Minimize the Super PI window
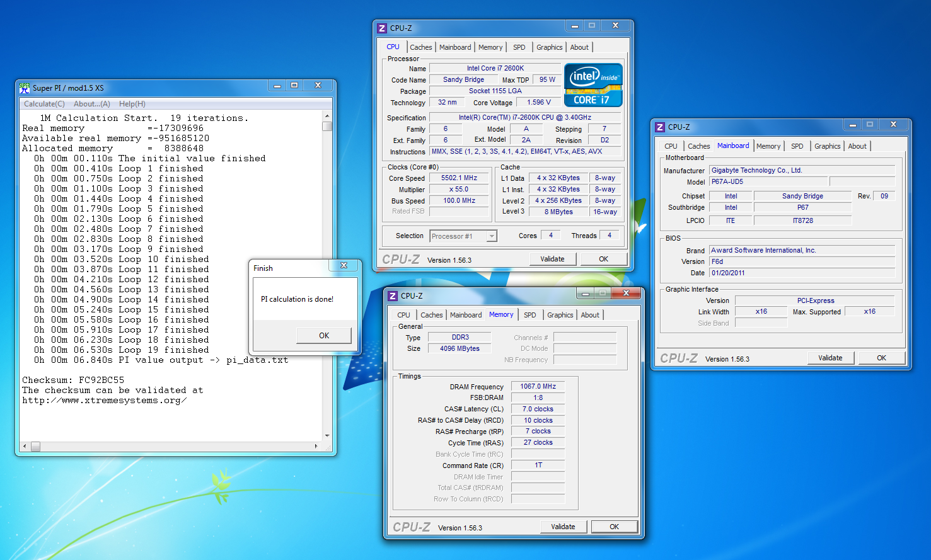 pyautogui.click(x=276, y=86)
